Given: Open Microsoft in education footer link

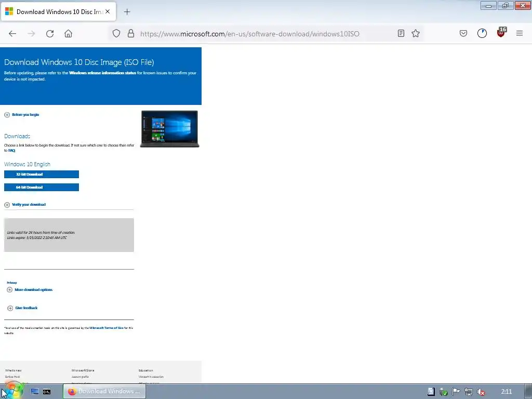Looking at the screenshot, I should click(x=151, y=377).
